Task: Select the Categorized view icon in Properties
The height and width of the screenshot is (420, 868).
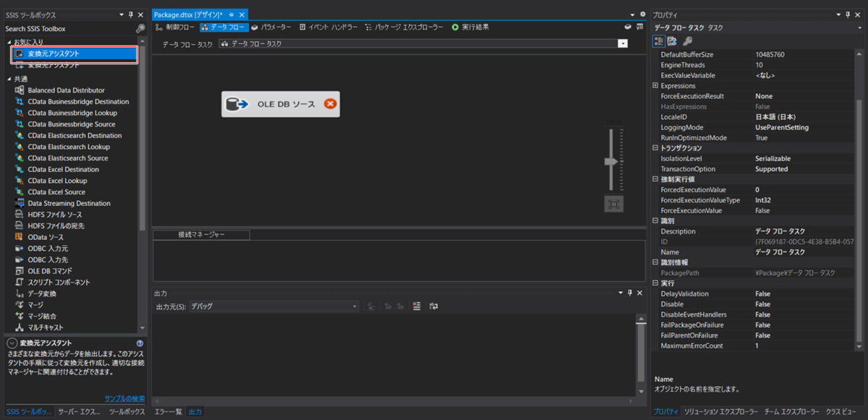Action: [659, 41]
